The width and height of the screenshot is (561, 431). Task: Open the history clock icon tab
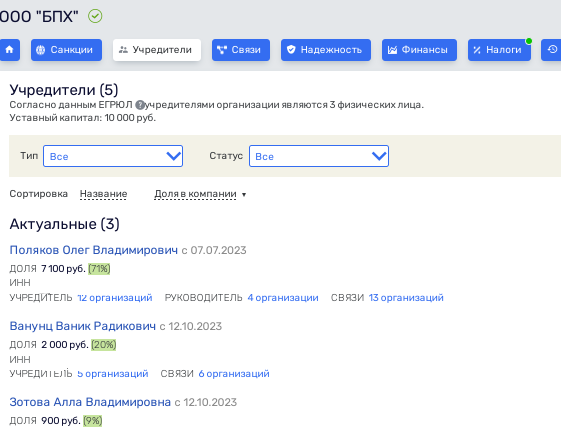click(x=551, y=50)
